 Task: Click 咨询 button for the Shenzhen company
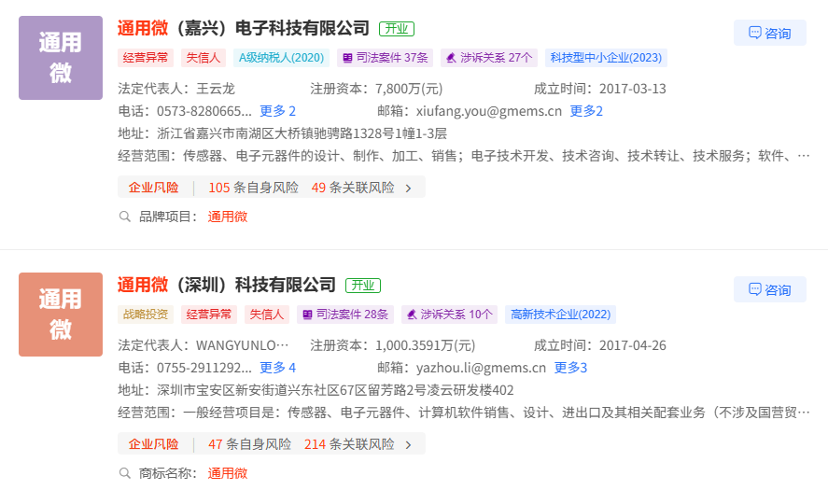(769, 290)
